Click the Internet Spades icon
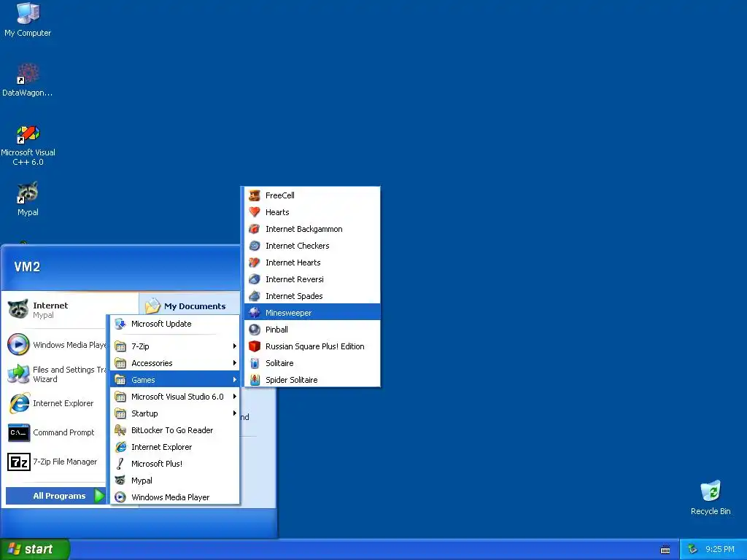This screenshot has width=747, height=560. point(255,296)
